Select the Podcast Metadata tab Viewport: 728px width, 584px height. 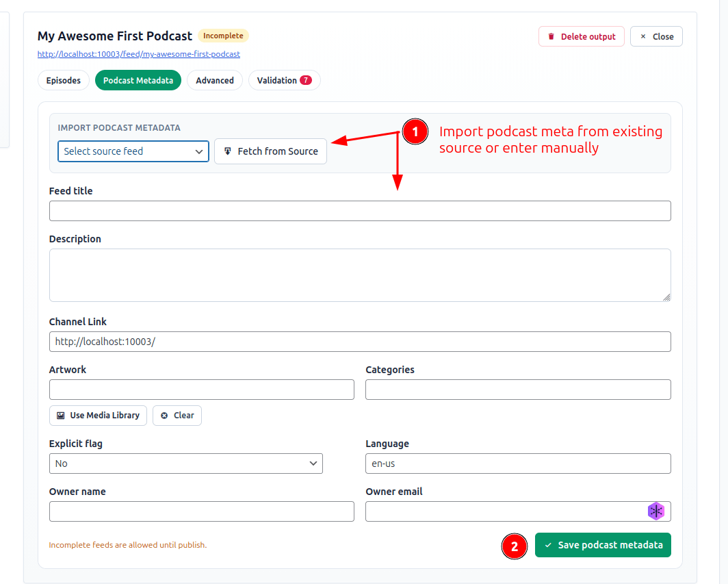(x=138, y=79)
